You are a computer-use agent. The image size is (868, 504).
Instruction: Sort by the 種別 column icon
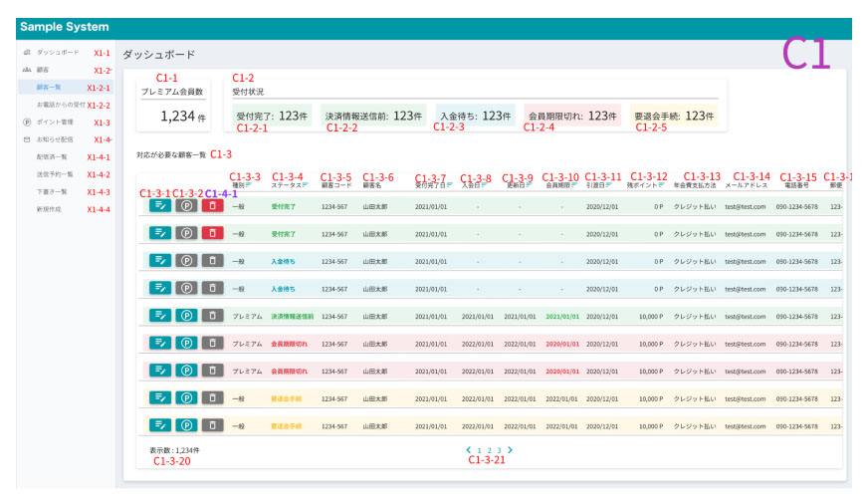[x=249, y=185]
